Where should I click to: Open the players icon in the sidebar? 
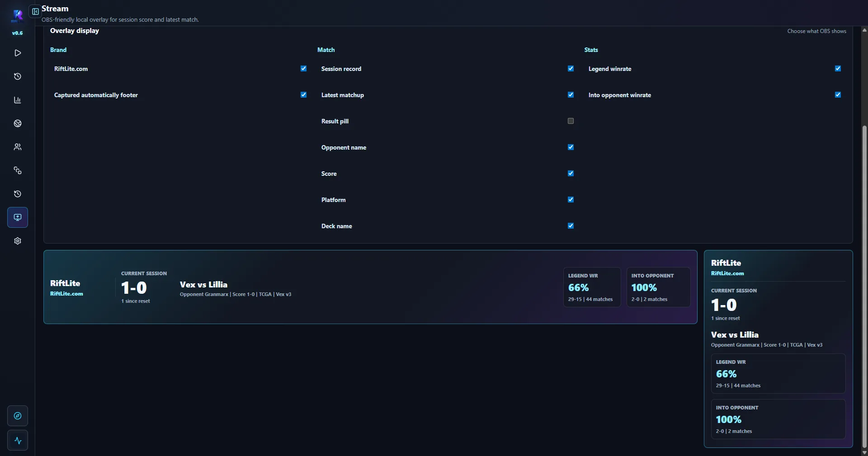point(17,147)
